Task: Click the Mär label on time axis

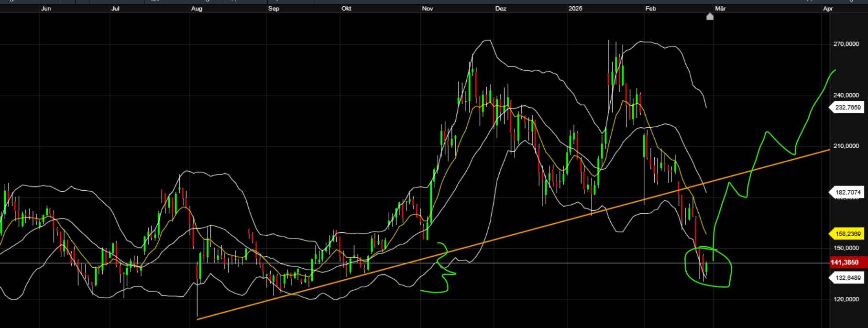Action: [720, 9]
